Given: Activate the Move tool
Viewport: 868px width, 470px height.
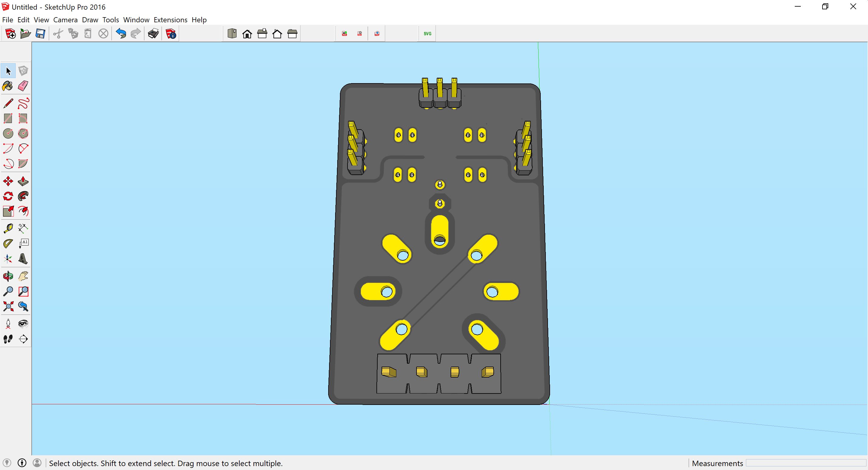Looking at the screenshot, I should (x=8, y=181).
